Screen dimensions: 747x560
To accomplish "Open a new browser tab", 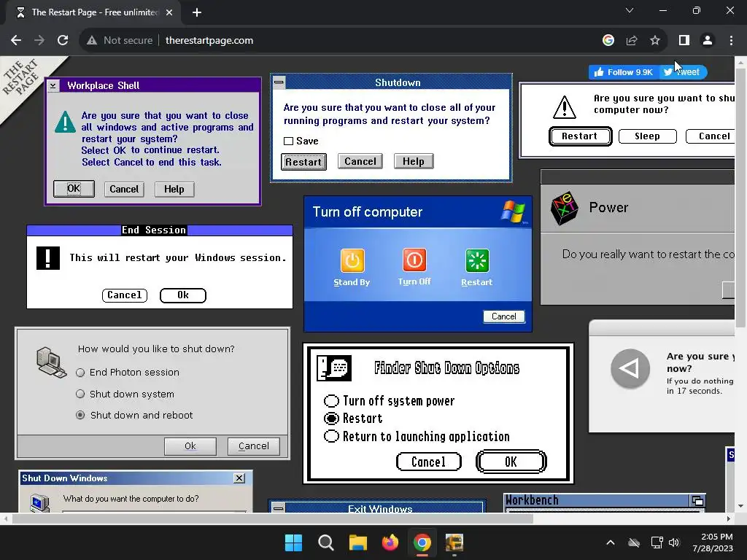I will click(x=197, y=12).
